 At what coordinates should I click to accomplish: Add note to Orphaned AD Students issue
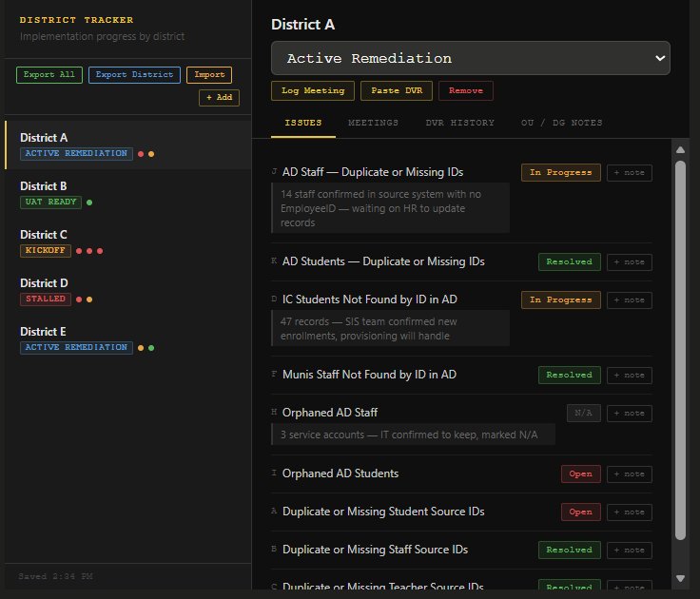(629, 474)
